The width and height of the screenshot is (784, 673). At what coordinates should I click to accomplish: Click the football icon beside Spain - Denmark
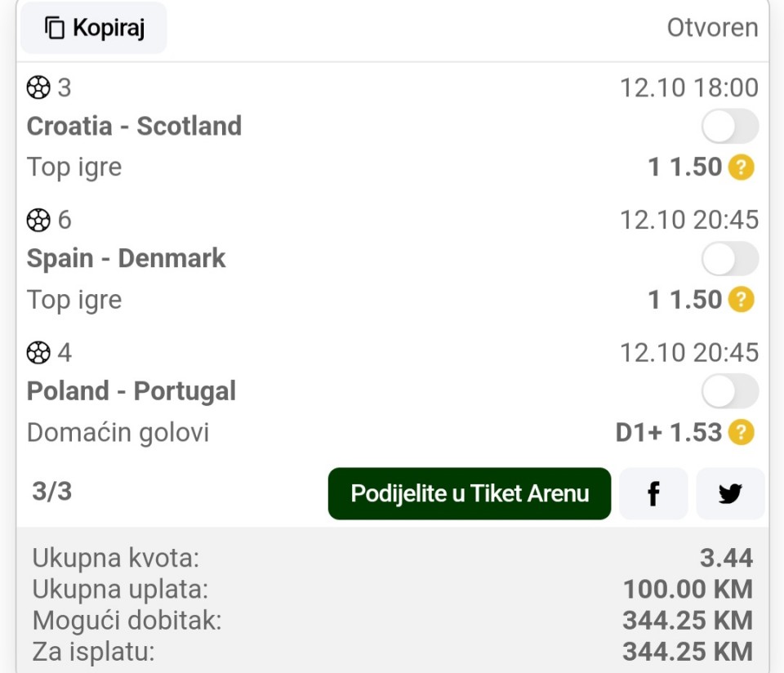(38, 220)
